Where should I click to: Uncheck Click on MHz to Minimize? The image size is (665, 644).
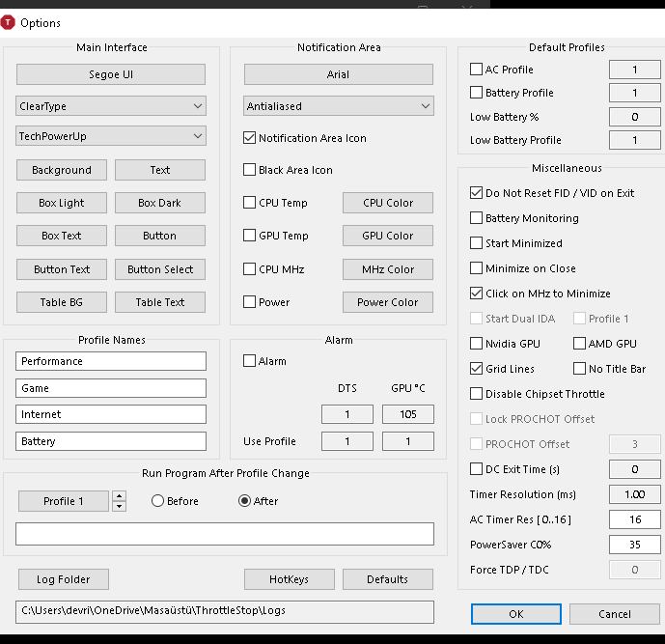pos(476,294)
